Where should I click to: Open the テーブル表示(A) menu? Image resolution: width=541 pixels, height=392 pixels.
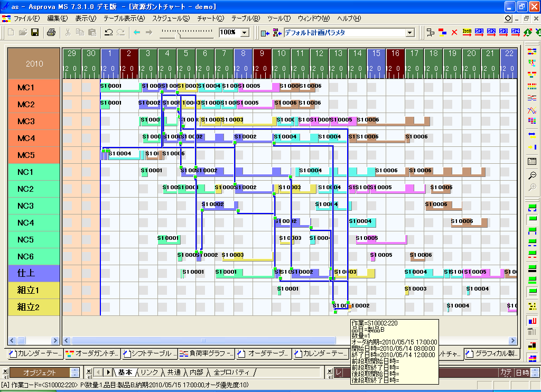[124, 18]
